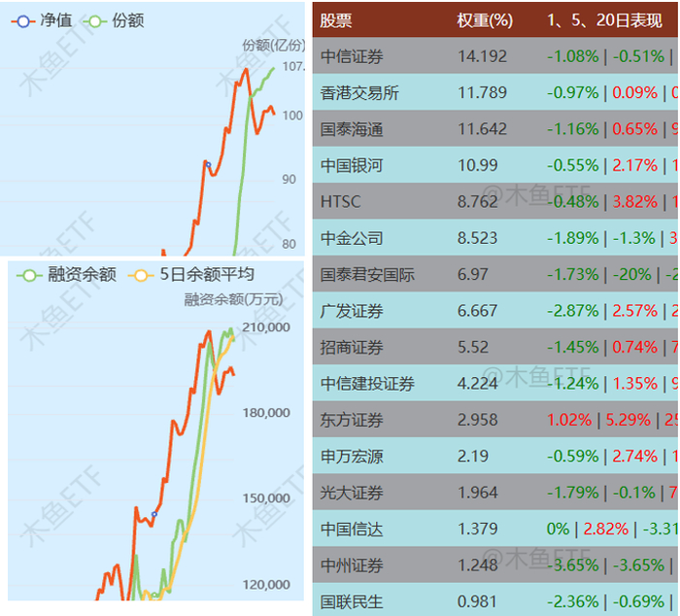Click the weight value 6.97
Image resolution: width=680 pixels, height=616 pixels.
pos(473,274)
